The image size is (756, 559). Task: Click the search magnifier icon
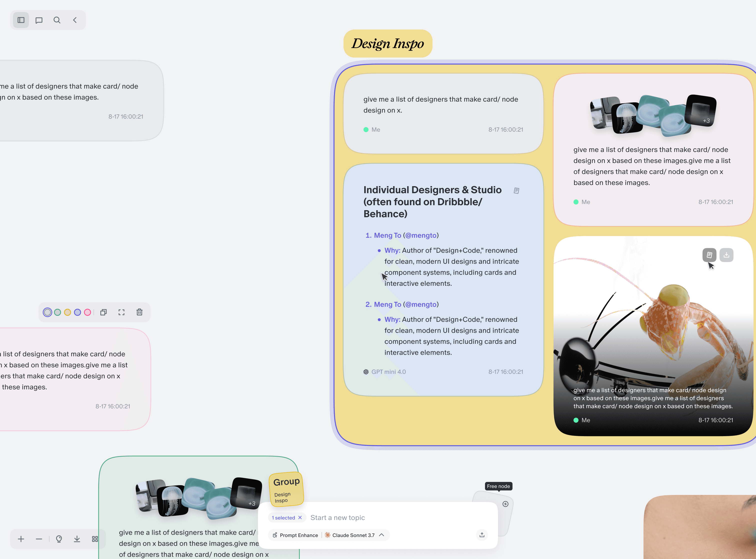(57, 20)
